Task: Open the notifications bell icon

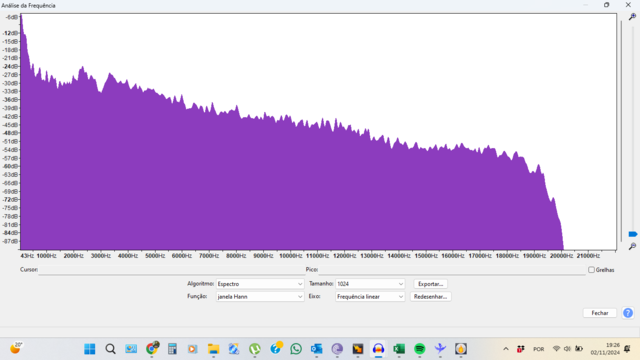Action: click(627, 349)
